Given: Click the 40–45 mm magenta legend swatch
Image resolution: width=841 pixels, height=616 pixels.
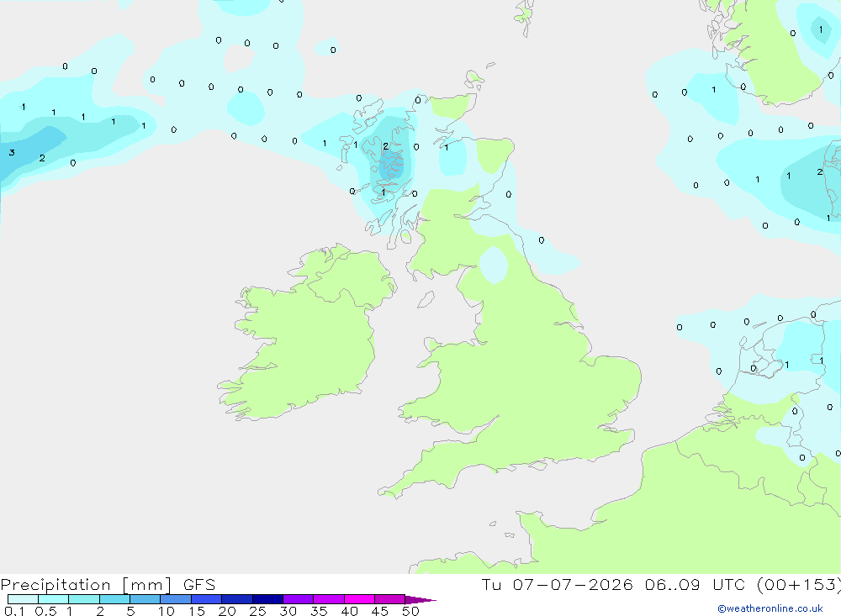Looking at the screenshot, I should point(359,599).
